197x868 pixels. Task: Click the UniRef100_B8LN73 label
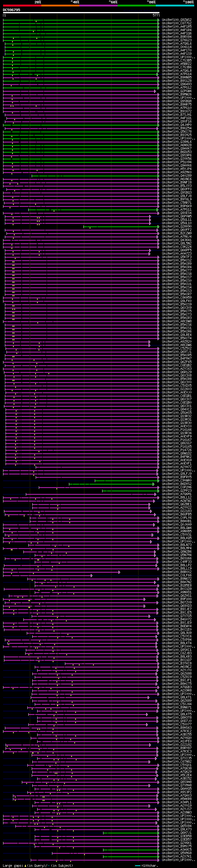click(177, 545)
